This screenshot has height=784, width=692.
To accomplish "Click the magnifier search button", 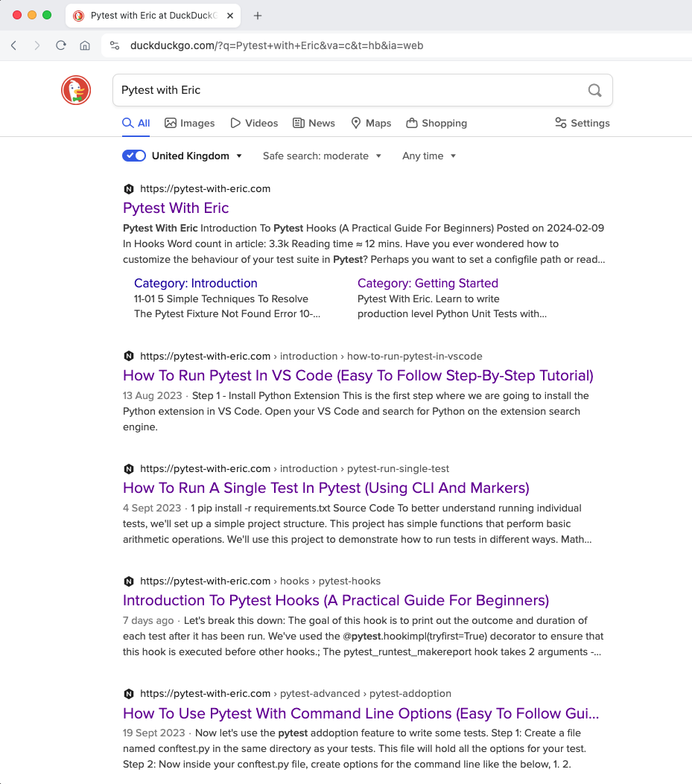I will coord(594,90).
